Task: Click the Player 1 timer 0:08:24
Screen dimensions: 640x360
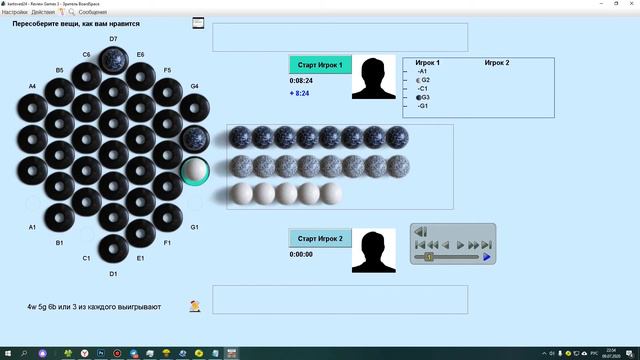Action: point(301,81)
